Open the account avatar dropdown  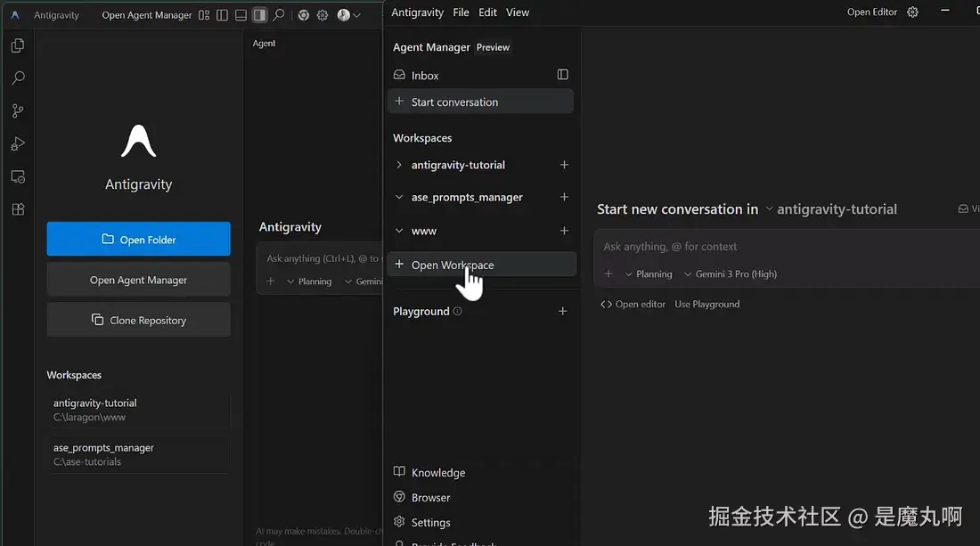coord(348,15)
